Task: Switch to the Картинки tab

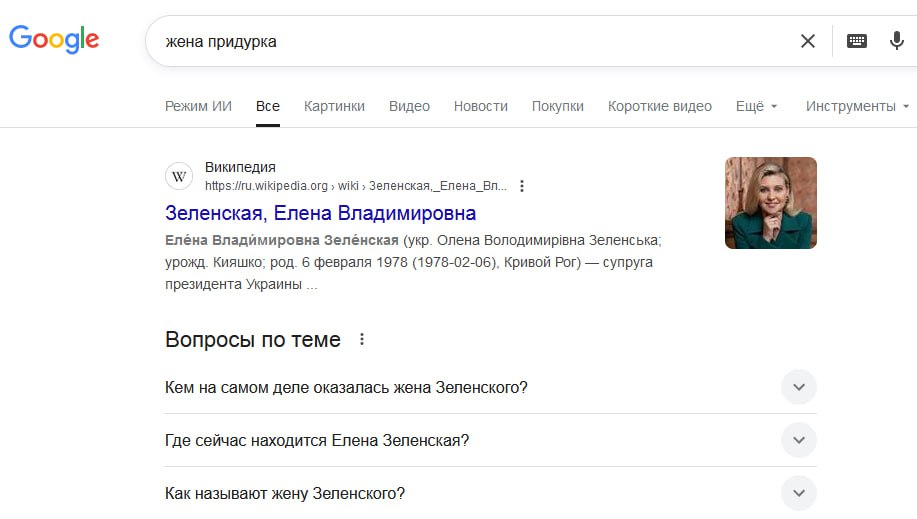Action: point(334,106)
